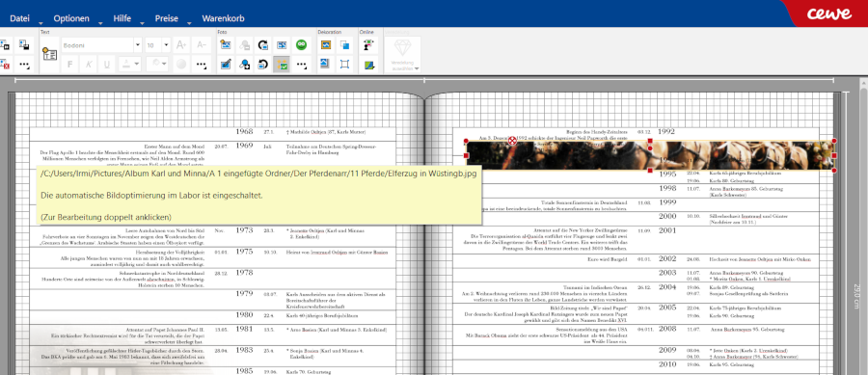The width and height of the screenshot is (868, 375).
Task: Click the green smiley image optimization icon
Action: (301, 44)
